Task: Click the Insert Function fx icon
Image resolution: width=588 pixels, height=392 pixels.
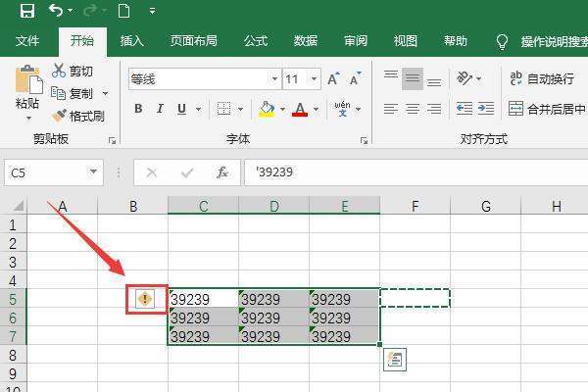Action: point(222,172)
